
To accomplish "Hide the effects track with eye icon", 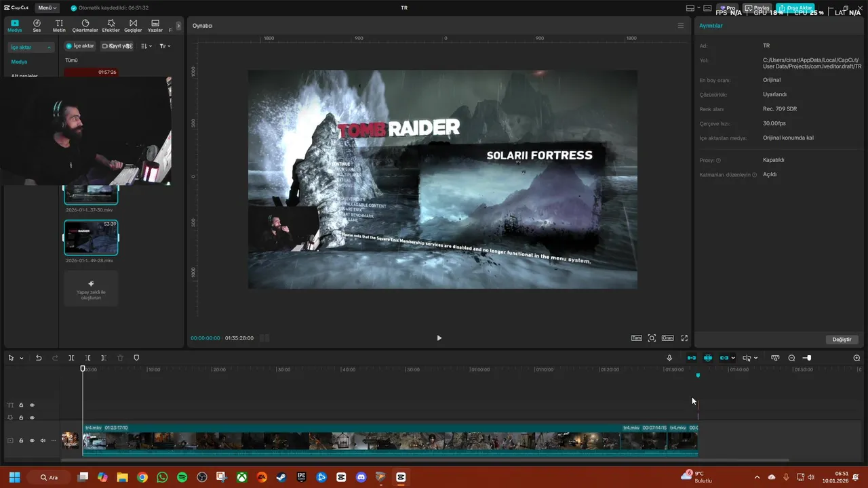I will (x=32, y=418).
